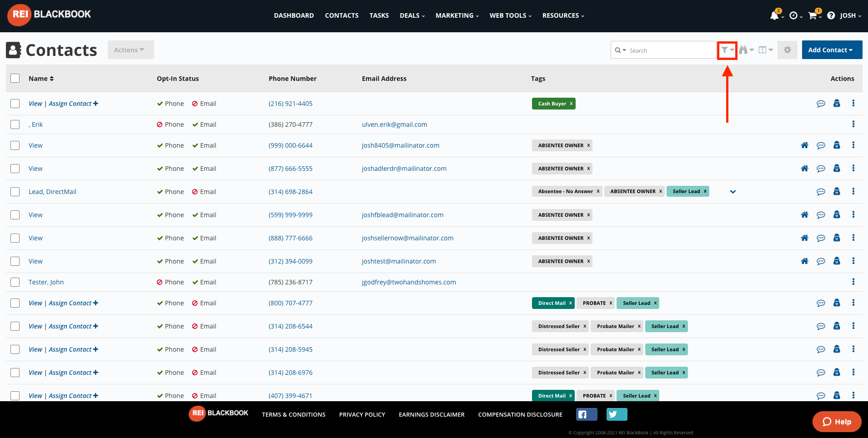Open the JOSH user account menu
868x438 pixels.
point(850,15)
